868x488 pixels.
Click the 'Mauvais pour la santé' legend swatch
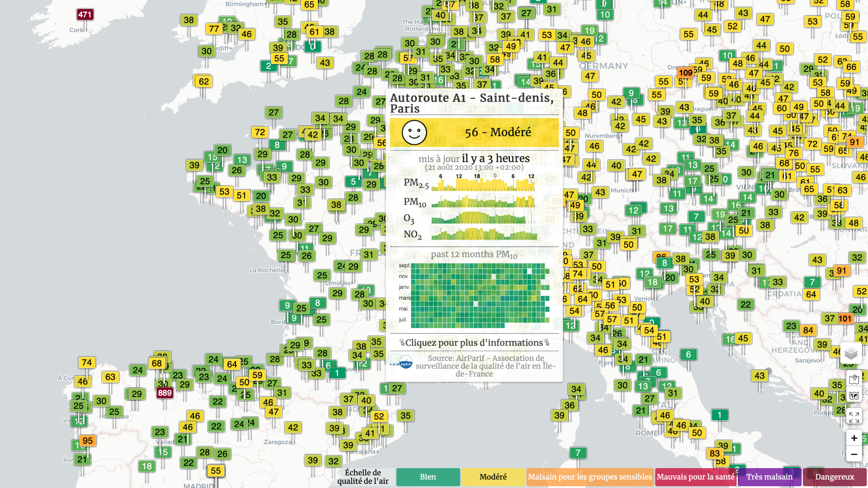(x=696, y=477)
